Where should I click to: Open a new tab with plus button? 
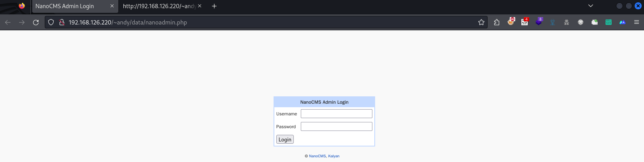[x=214, y=6]
